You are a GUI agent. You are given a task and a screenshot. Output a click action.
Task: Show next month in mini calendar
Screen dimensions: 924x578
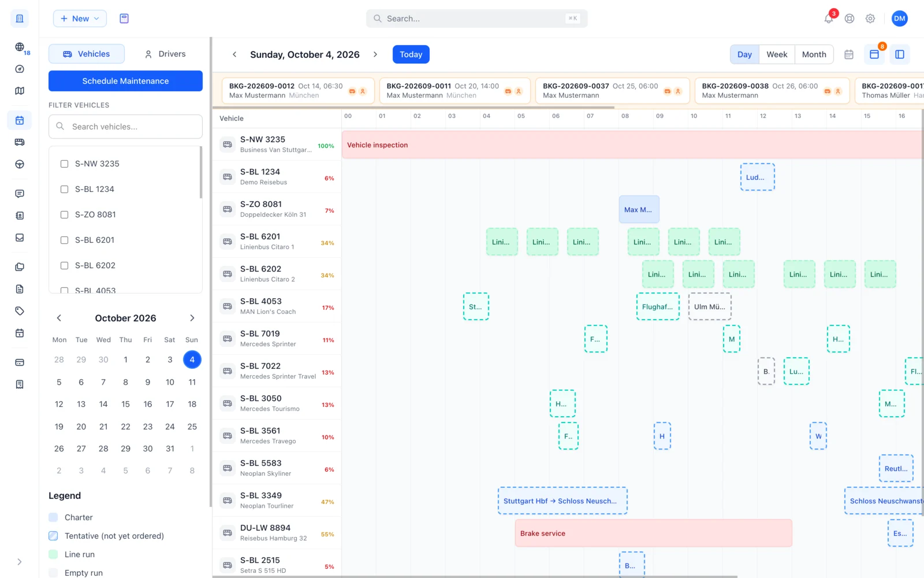click(192, 318)
